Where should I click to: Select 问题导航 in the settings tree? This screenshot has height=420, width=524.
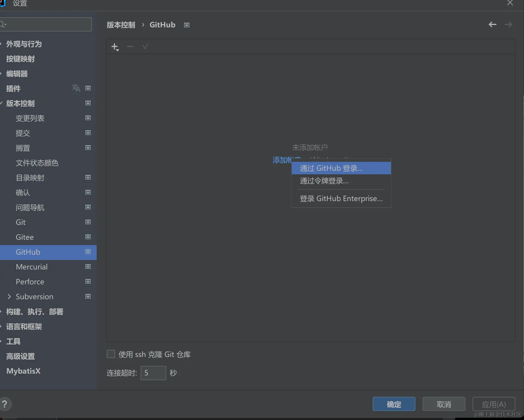30,207
